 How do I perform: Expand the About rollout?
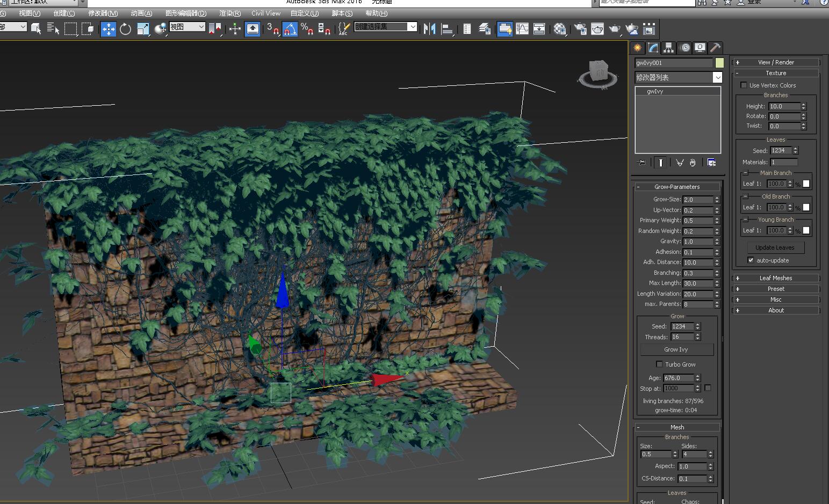point(776,310)
